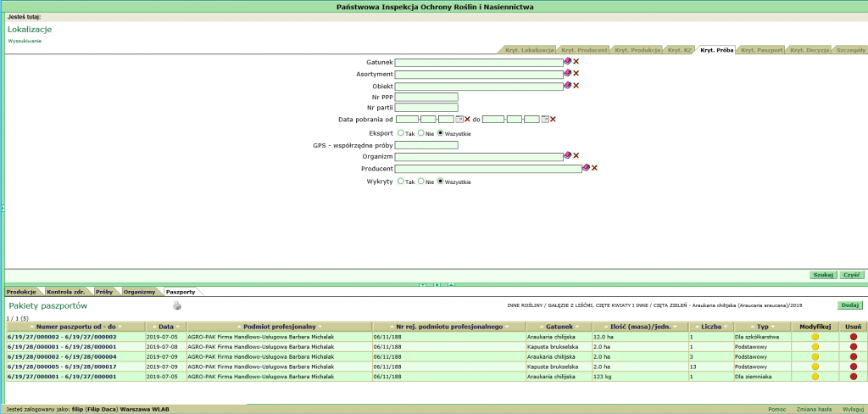Click yellow modify dot in first row
The width and height of the screenshot is (868, 414).
click(815, 337)
